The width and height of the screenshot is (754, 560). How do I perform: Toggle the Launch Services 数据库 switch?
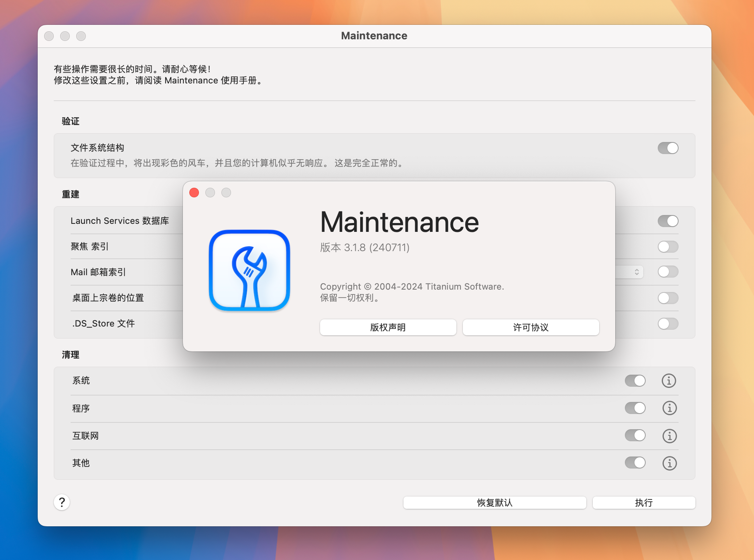(668, 221)
